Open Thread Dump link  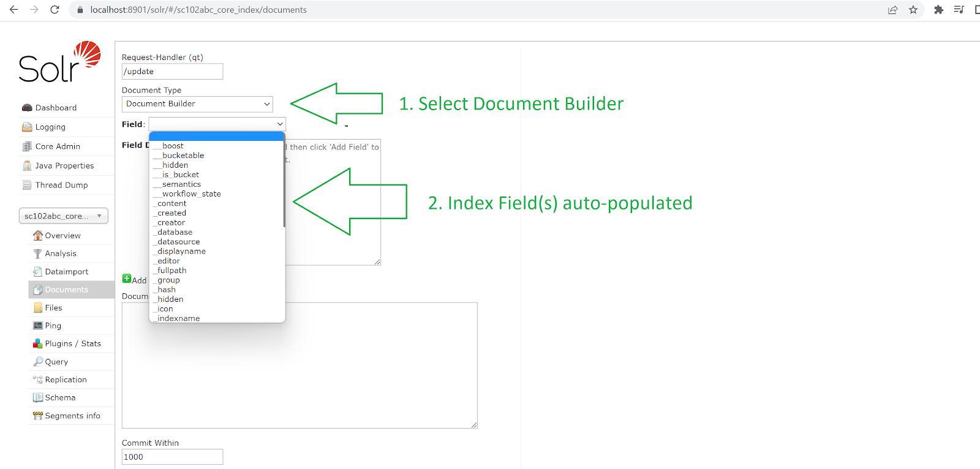[x=61, y=185]
